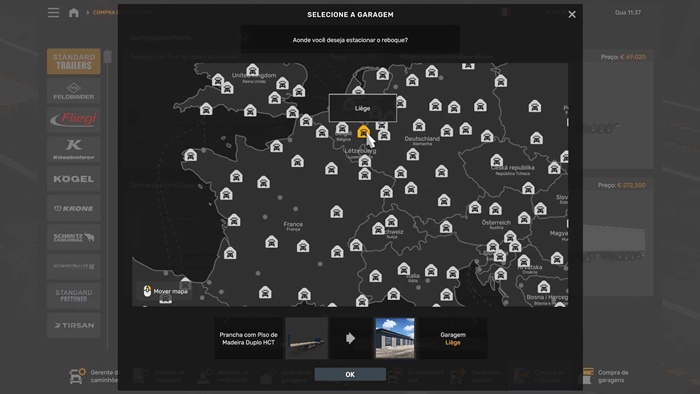Open Tirsan trailer brand
700x394 pixels.
coord(74,325)
